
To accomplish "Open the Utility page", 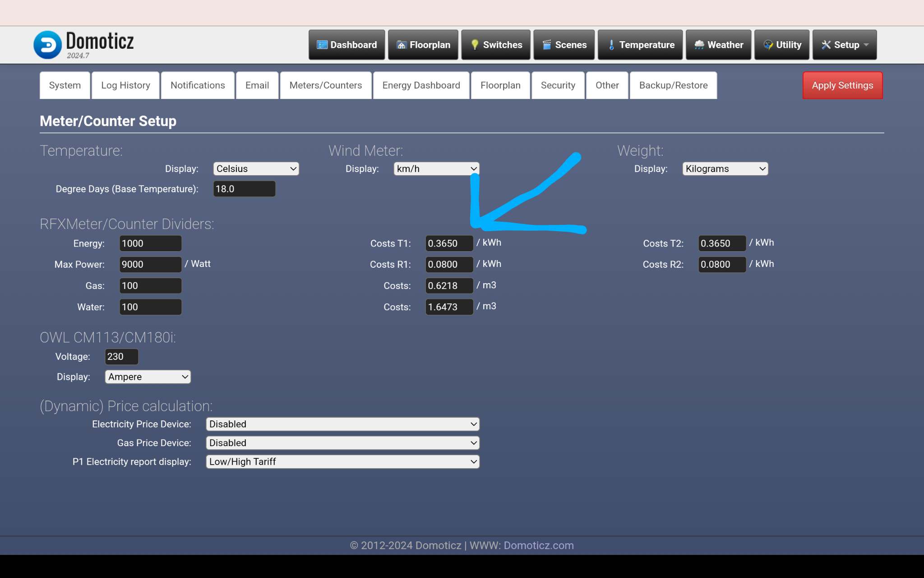I will [782, 45].
